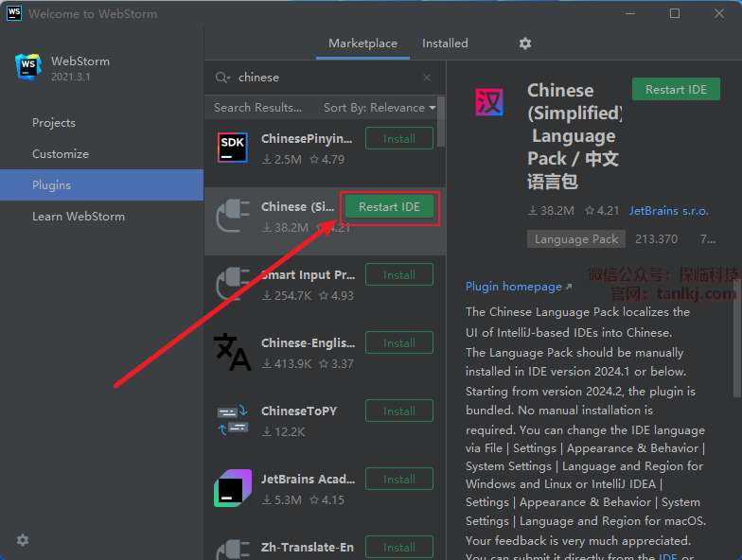742x560 pixels.
Task: Select the JetBrains Acad... plugin name
Action: point(309,479)
